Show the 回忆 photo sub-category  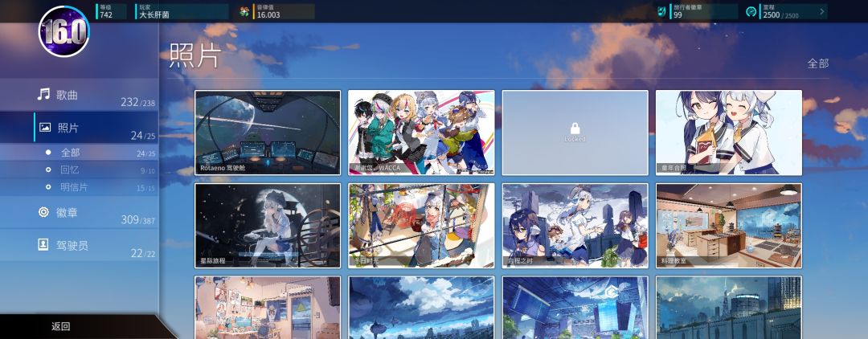[x=79, y=169]
